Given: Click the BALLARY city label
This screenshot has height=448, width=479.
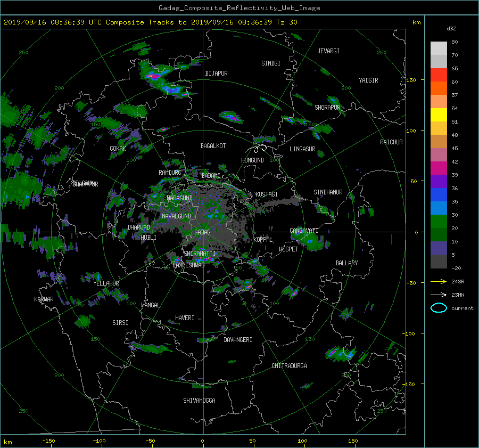Looking at the screenshot, I should click(346, 263).
